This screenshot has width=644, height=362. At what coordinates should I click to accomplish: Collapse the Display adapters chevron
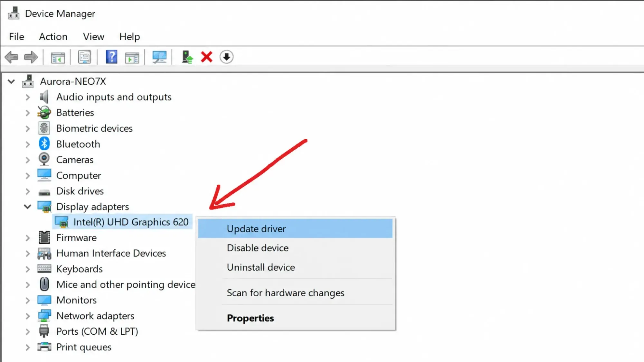(28, 207)
